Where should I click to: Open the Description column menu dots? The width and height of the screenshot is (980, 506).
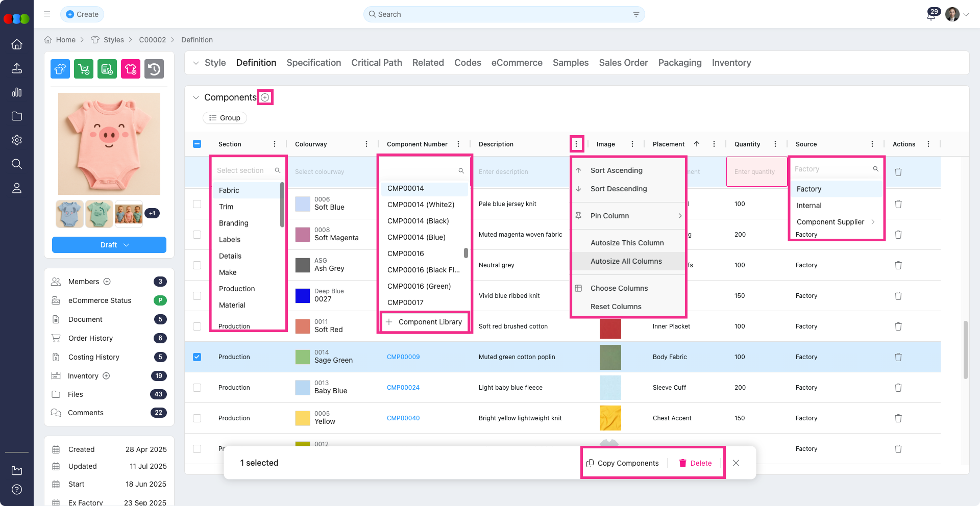point(576,144)
